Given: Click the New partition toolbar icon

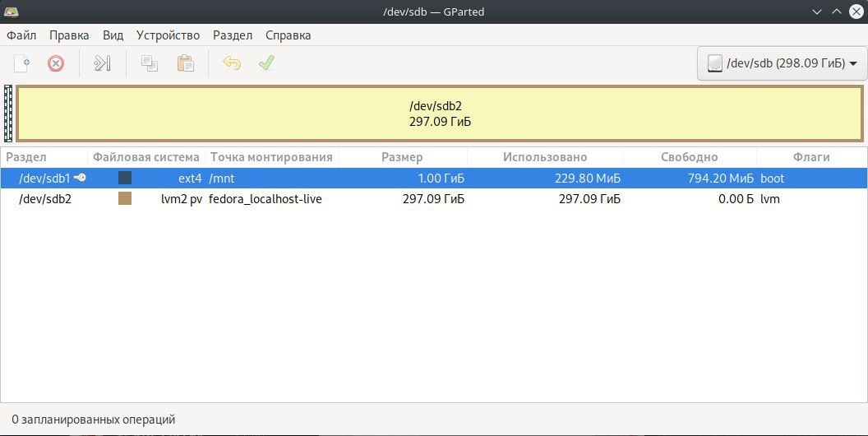Looking at the screenshot, I should (x=21, y=63).
